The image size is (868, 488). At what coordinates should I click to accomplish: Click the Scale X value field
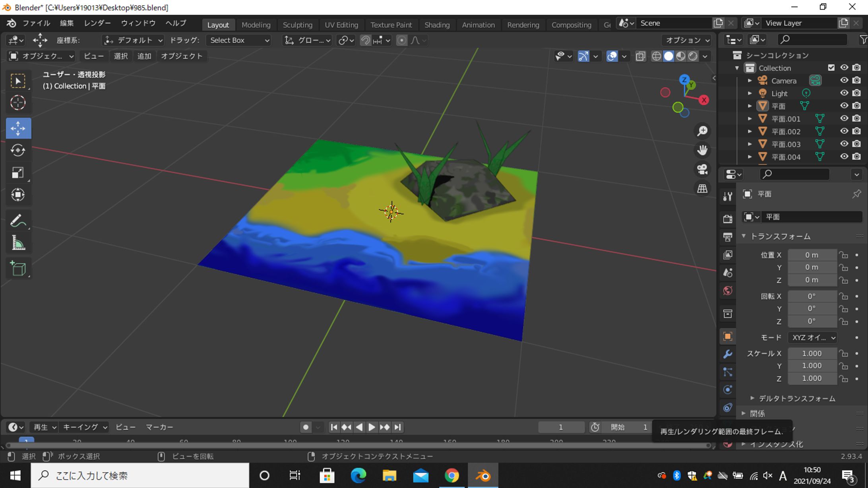click(x=812, y=353)
